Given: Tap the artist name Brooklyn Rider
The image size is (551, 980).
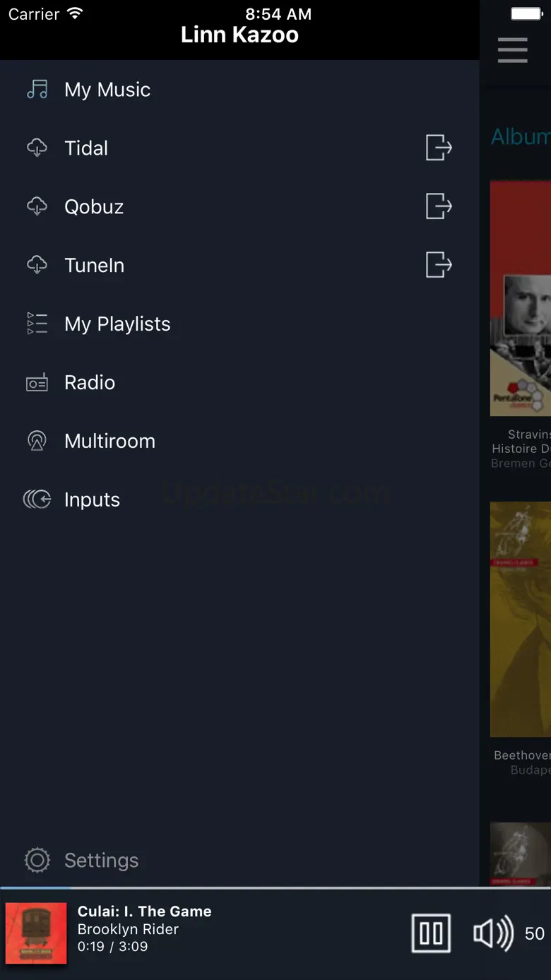Looking at the screenshot, I should (128, 929).
